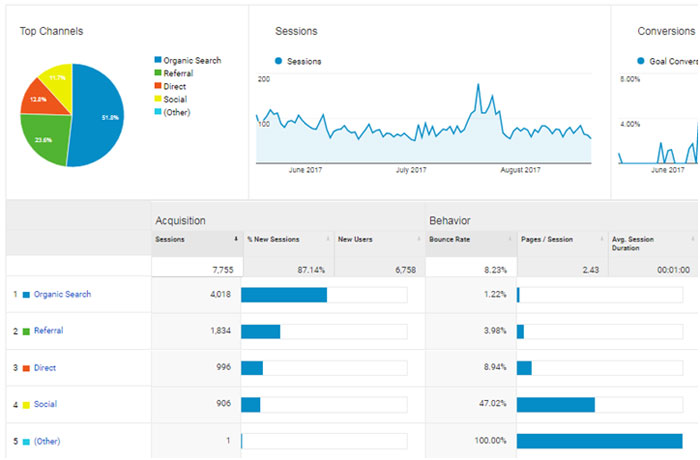700x460 pixels.
Task: Click the sessions peak in late July
Action: tap(478, 84)
